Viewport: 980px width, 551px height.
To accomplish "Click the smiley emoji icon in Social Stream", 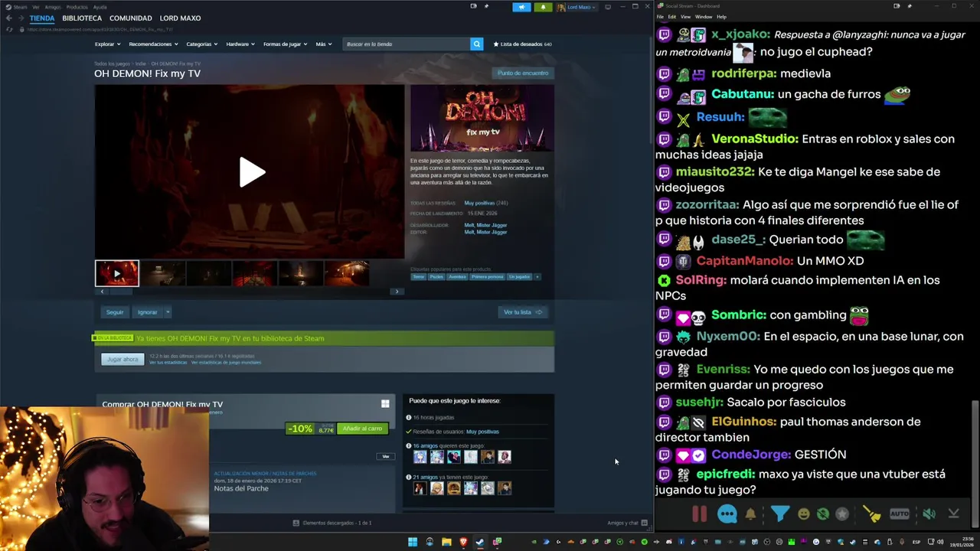I will [x=803, y=514].
